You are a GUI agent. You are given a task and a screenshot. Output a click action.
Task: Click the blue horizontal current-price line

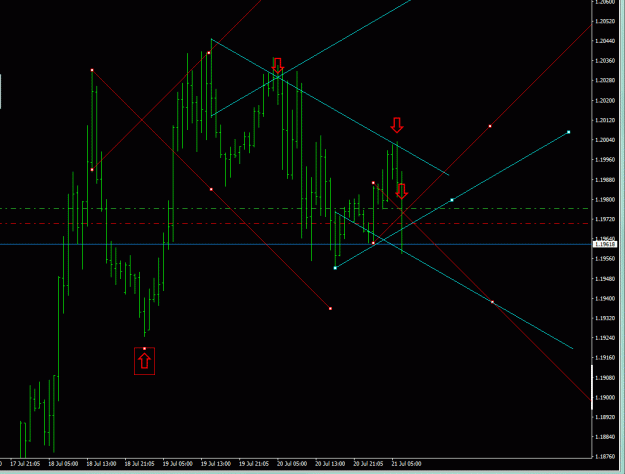[x=295, y=244]
